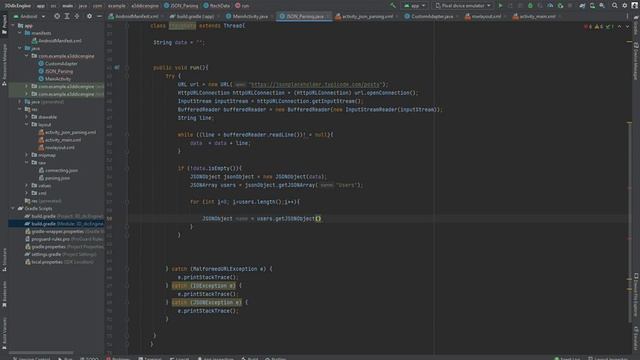Open Emulator tool window on right edge
The image size is (640, 360).
[636, 338]
